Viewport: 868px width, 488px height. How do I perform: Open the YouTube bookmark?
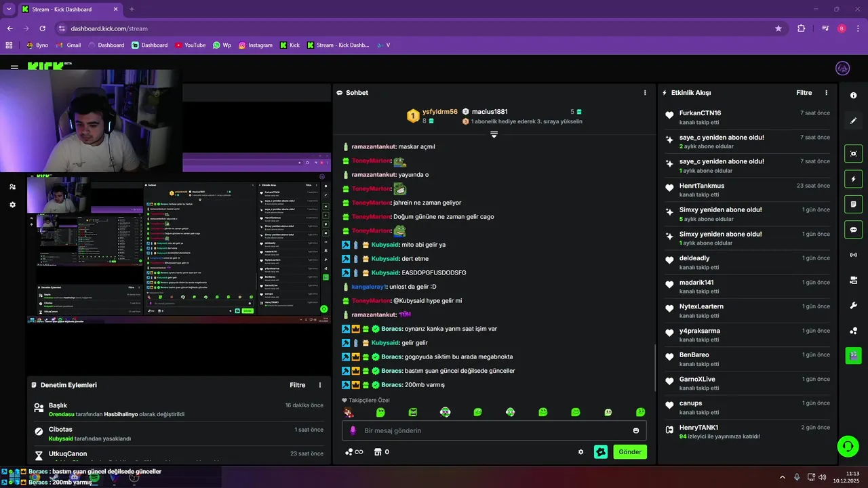[x=191, y=45]
